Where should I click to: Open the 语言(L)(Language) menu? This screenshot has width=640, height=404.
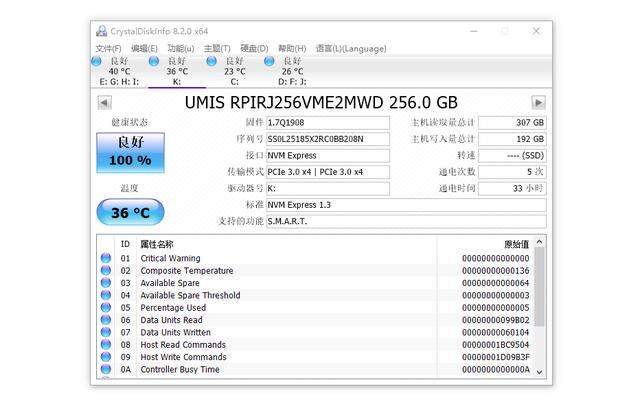coord(351,49)
